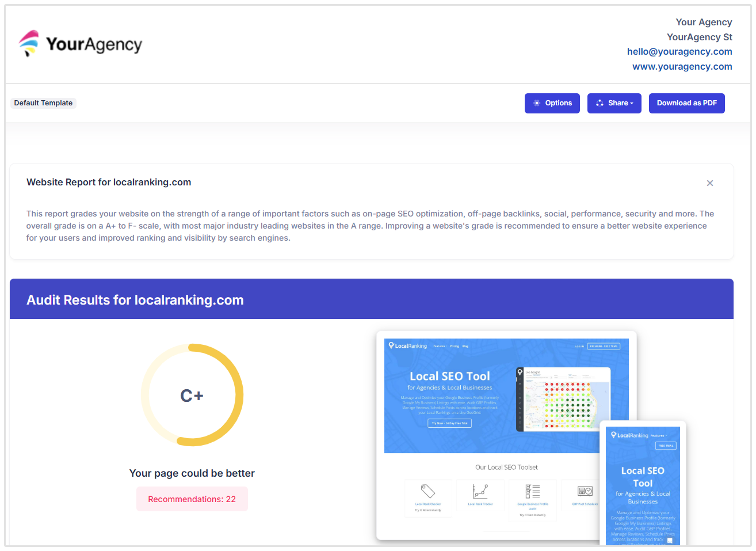Click the LocalRanking pin logo in the homepage preview
This screenshot has width=756, height=551.
click(x=391, y=346)
